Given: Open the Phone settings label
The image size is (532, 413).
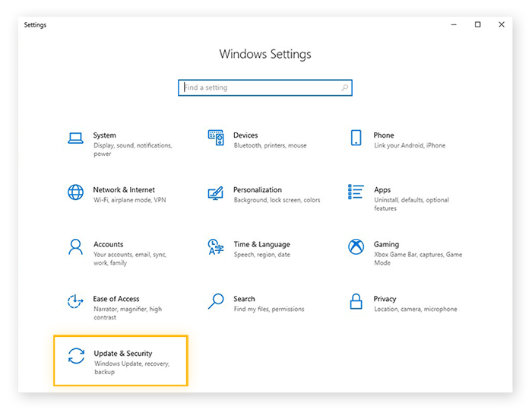Looking at the screenshot, I should coord(384,135).
